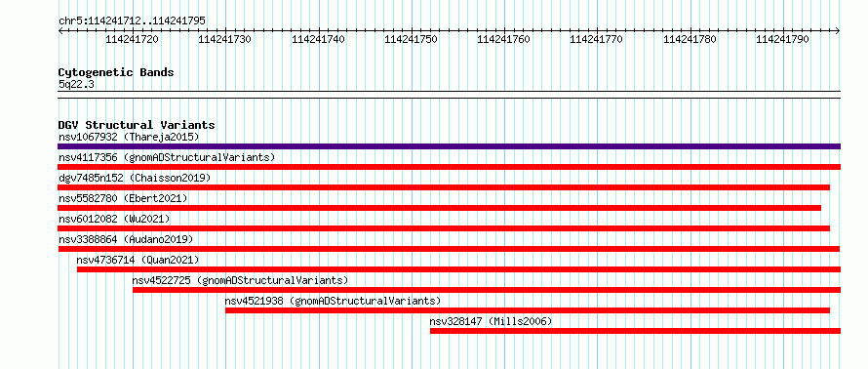This screenshot has width=868, height=369.
Task: Open nsv6012082 (Wu2021) label
Action: click(114, 219)
